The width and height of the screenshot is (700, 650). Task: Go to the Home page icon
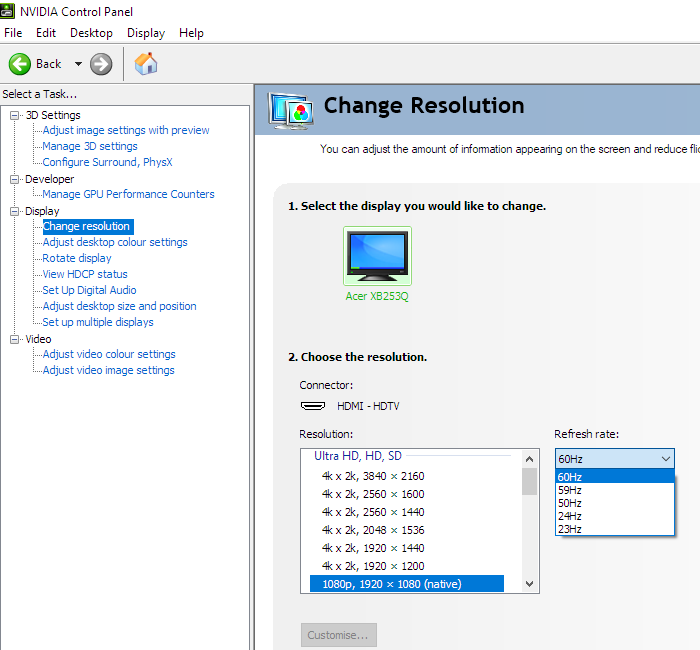pos(146,64)
